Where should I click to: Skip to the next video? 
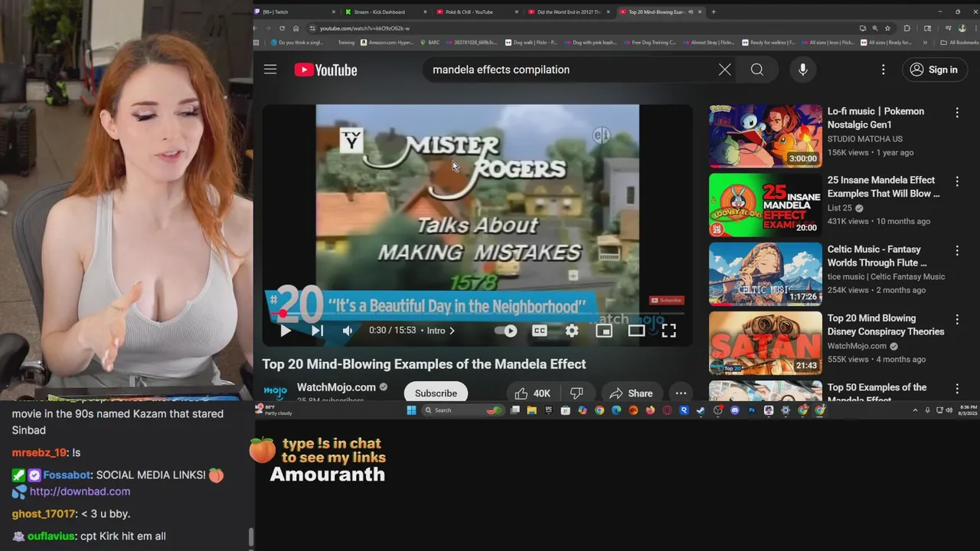tap(317, 331)
